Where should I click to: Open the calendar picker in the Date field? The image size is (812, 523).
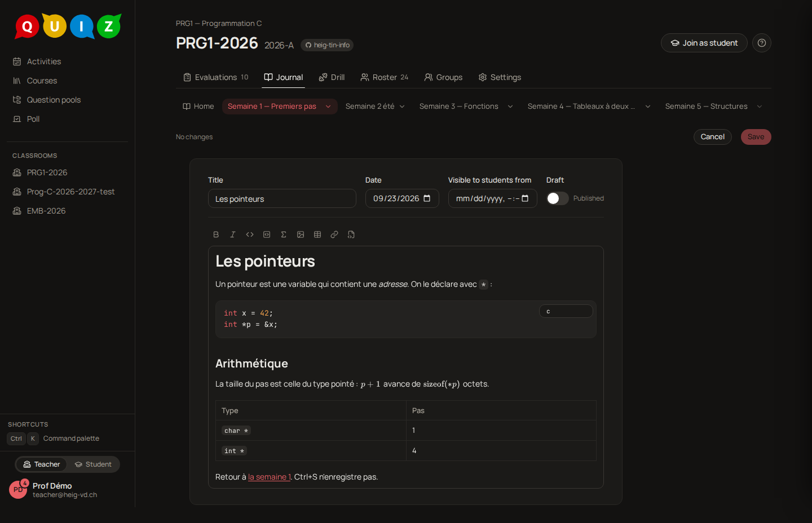(427, 198)
